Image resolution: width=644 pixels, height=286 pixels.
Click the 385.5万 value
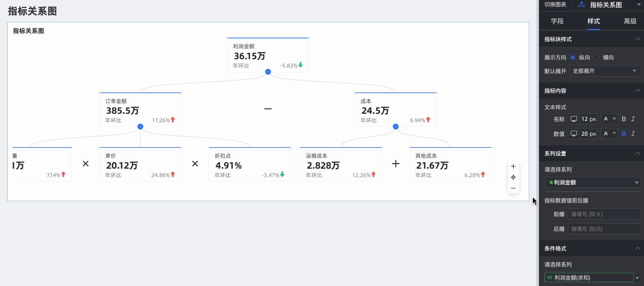coord(123,111)
